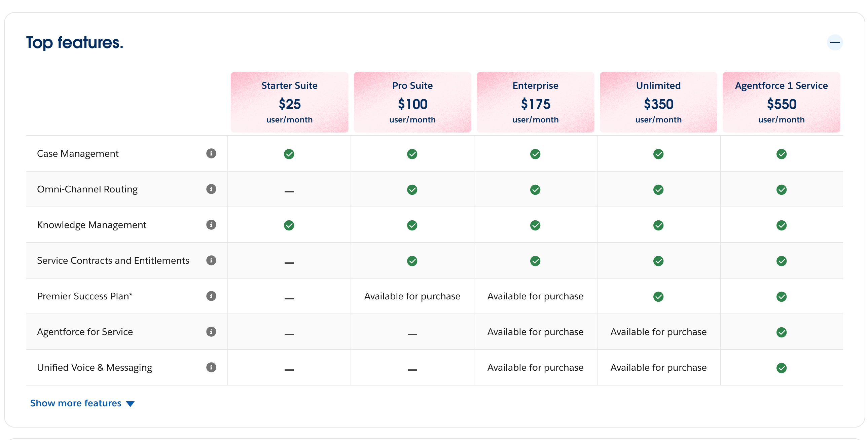
Task: Click the Agentforce for Service label
Action: coord(85,332)
